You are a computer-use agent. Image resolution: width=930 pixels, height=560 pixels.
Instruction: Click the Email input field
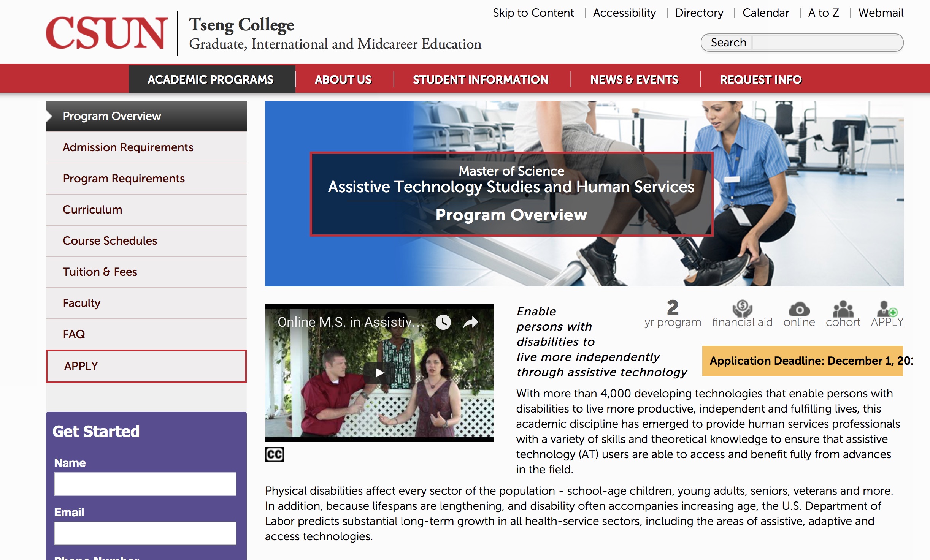tap(145, 533)
